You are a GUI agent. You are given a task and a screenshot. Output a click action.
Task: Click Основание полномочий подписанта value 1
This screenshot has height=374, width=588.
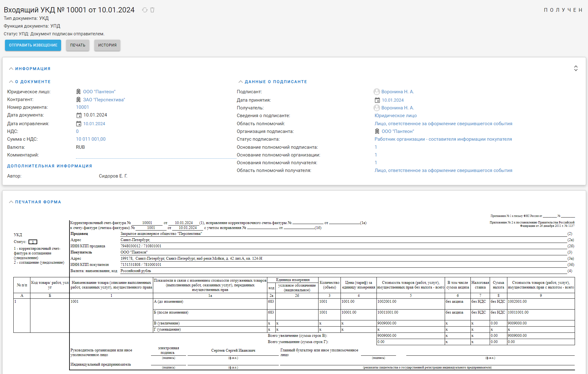point(376,147)
